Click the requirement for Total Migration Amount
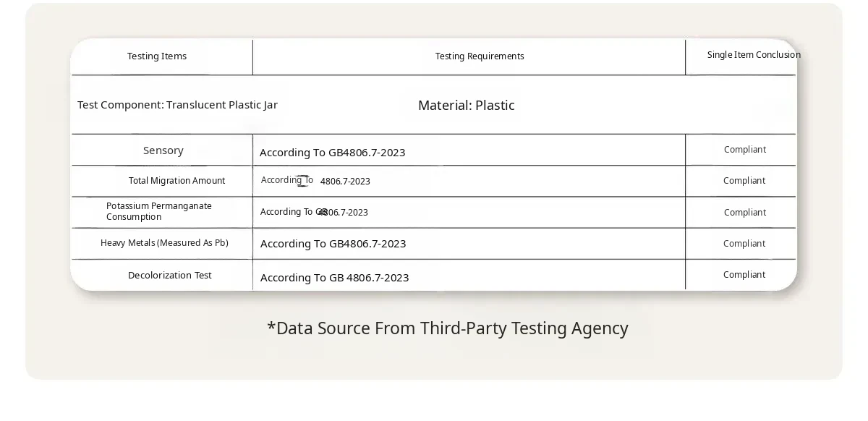 pyautogui.click(x=315, y=181)
